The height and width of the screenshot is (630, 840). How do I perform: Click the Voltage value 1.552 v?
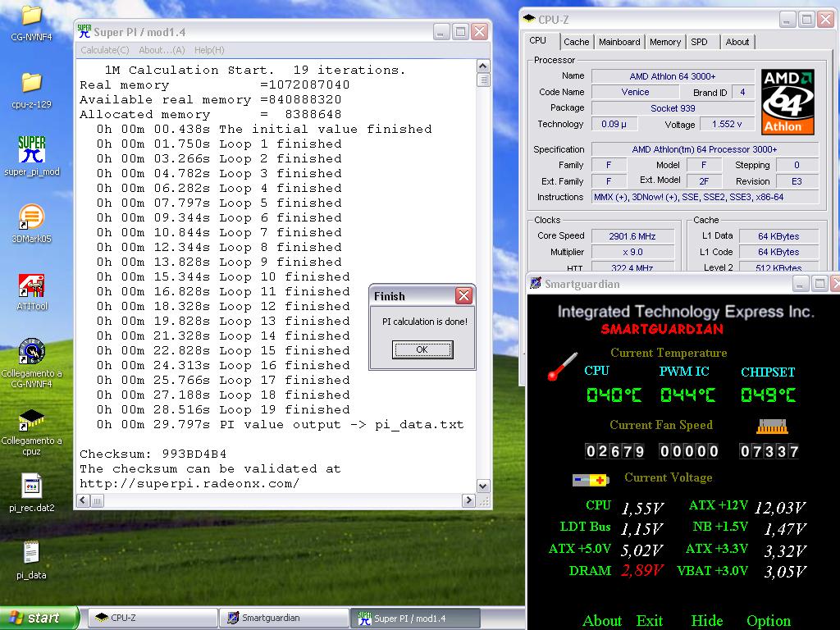727,125
